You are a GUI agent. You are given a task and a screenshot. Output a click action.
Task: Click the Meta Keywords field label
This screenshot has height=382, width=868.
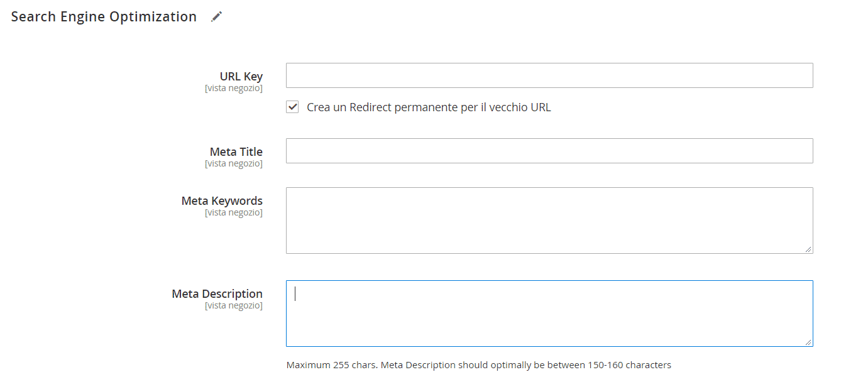[222, 201]
